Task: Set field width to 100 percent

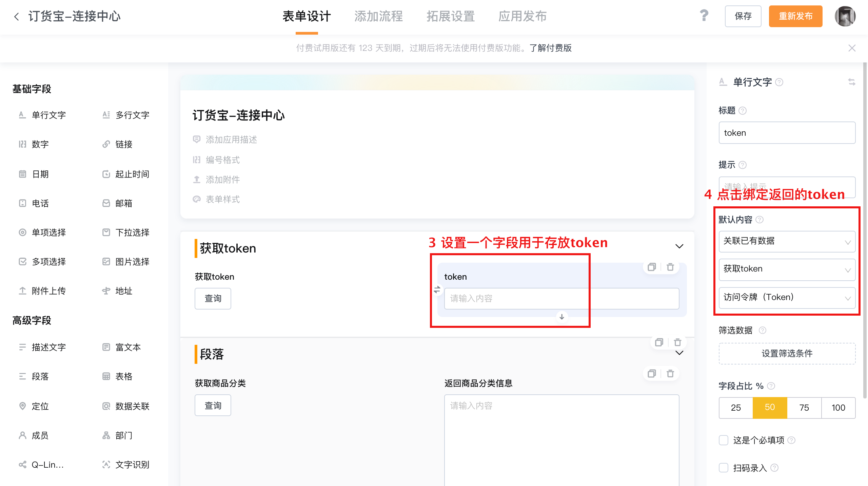Action: pos(839,408)
